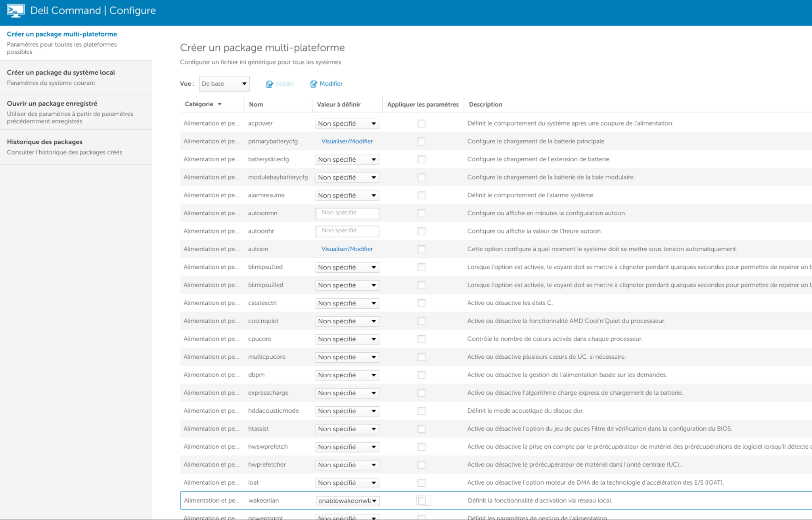Tick the apply checkbox for wakeonlan
This screenshot has width=812, height=520.
coord(422,501)
